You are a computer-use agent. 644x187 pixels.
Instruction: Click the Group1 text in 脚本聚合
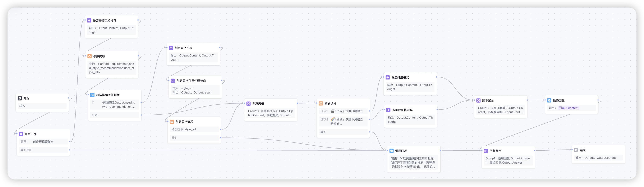pyautogui.click(x=500, y=110)
